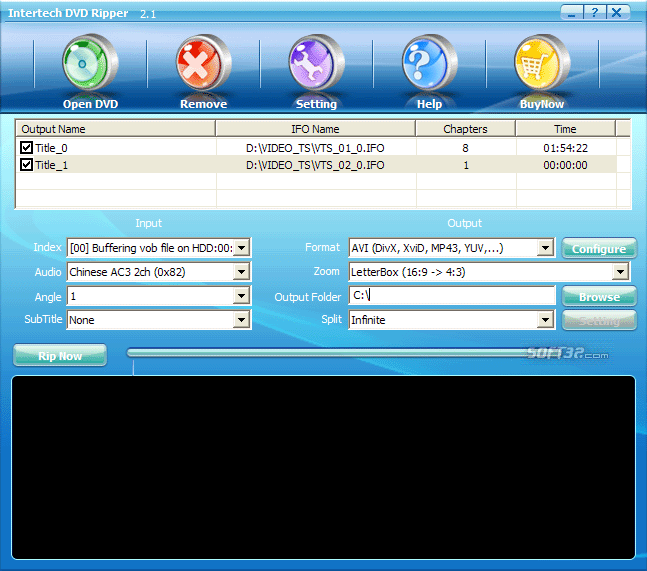Click the title bar question mark button

595,12
